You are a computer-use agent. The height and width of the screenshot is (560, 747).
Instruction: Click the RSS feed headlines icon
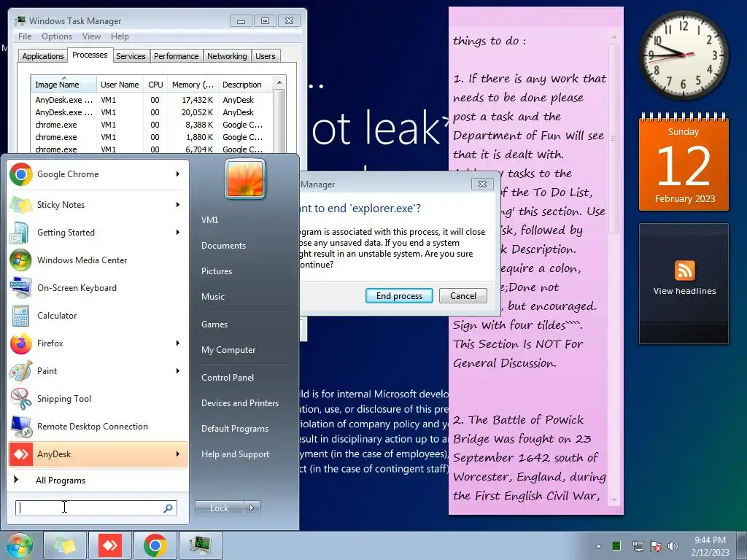684,271
